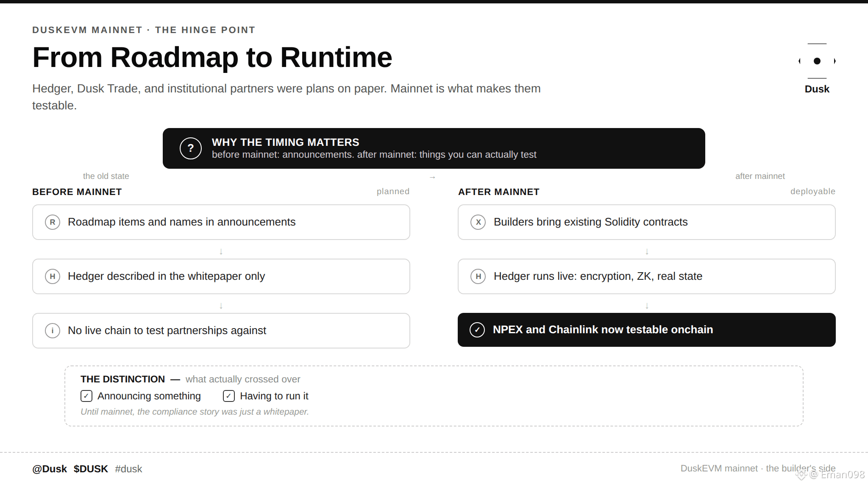Click the 'deployable' label
Viewport: 868px width, 485px height.
point(813,192)
